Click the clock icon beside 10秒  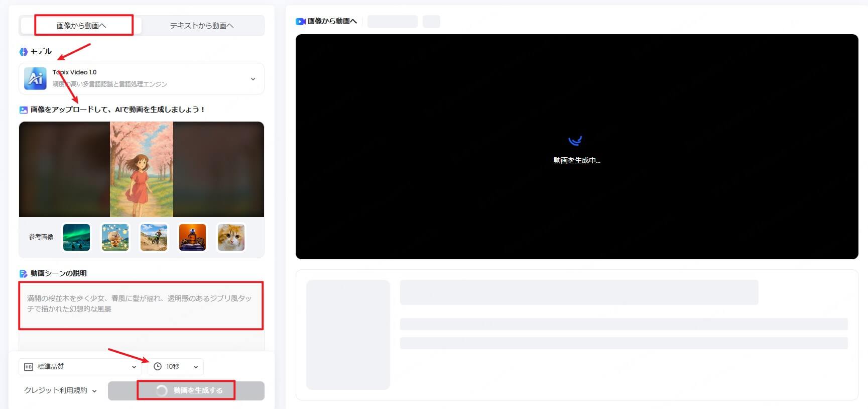click(x=158, y=367)
